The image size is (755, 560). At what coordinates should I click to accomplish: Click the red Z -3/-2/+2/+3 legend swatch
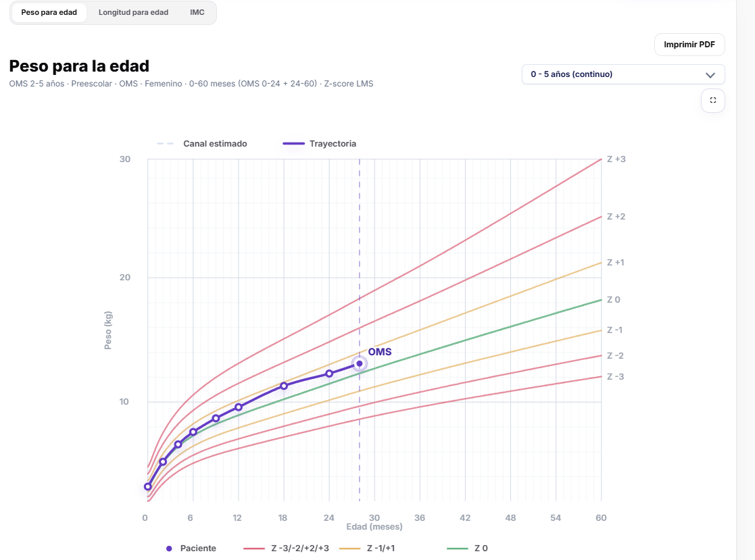point(253,549)
